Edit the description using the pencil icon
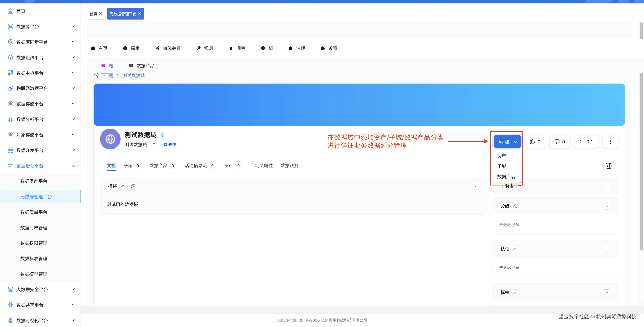The width and height of the screenshot is (644, 327). tap(123, 186)
